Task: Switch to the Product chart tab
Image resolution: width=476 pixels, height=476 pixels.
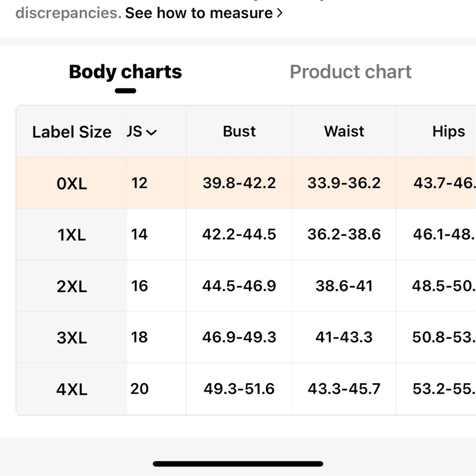Action: point(350,72)
